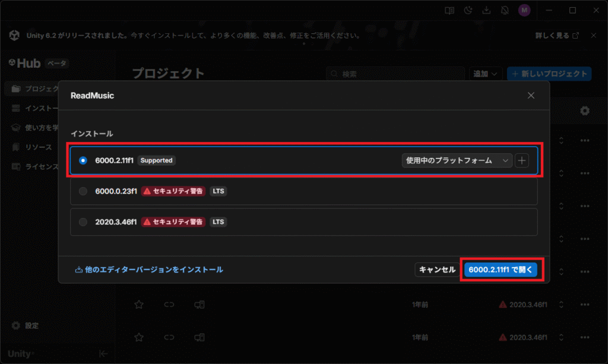
Task: Select the 2020.3.46f1 editor version radio
Action: [83, 222]
